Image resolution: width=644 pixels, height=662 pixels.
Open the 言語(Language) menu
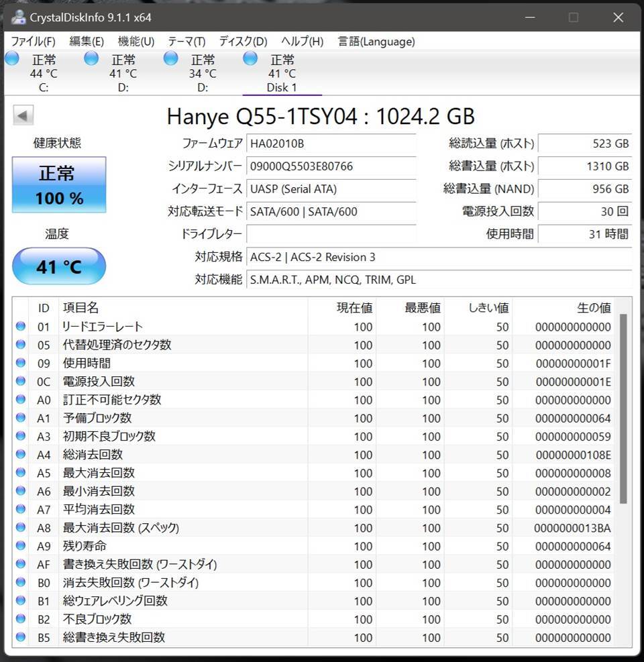[378, 41]
